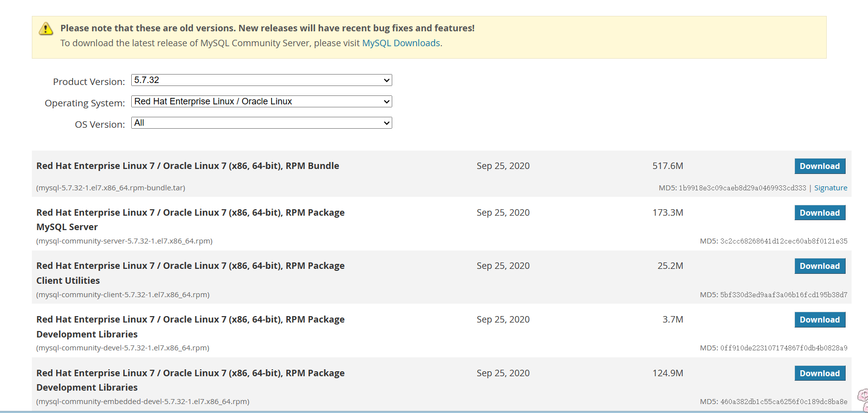Open the OS Version dropdown showing All

click(x=261, y=123)
